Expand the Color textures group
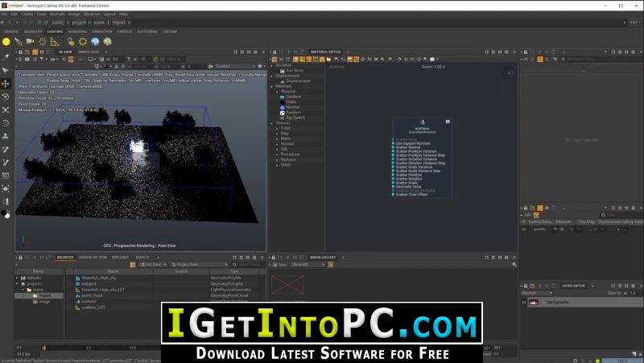Image resolution: width=644 pixels, height=363 pixels. click(x=277, y=128)
